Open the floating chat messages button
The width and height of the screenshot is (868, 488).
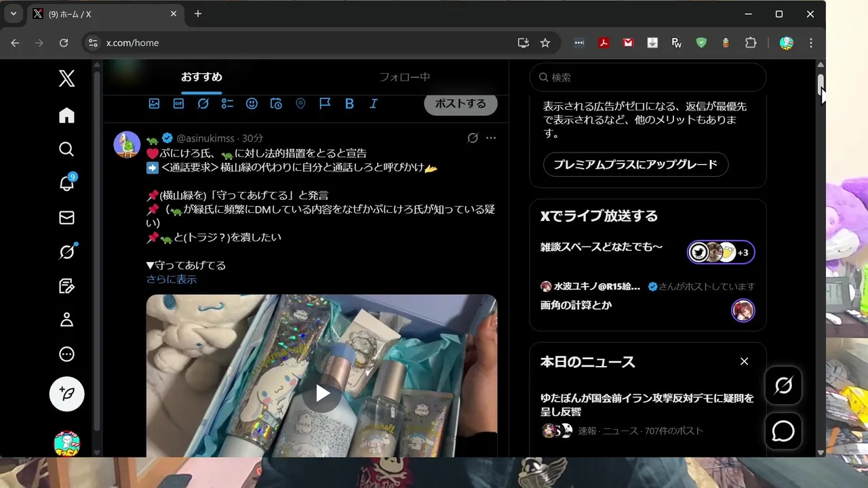point(783,431)
